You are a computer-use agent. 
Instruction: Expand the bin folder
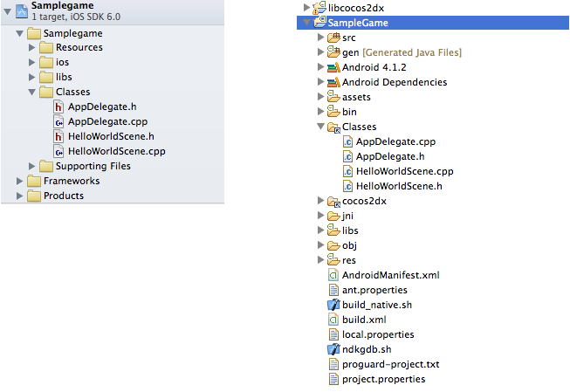coord(320,111)
